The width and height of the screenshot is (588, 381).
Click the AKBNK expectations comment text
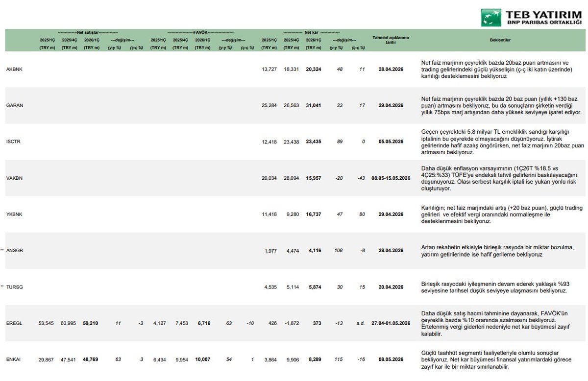pyautogui.click(x=497, y=70)
